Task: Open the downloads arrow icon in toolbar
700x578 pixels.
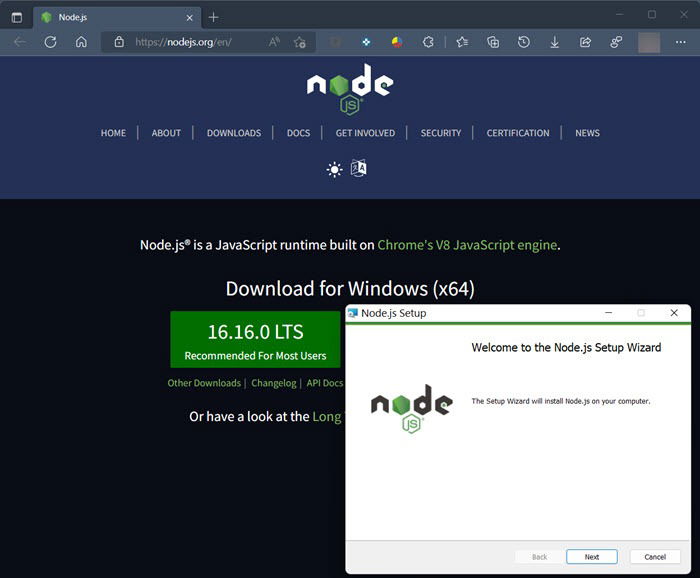Action: pos(554,42)
